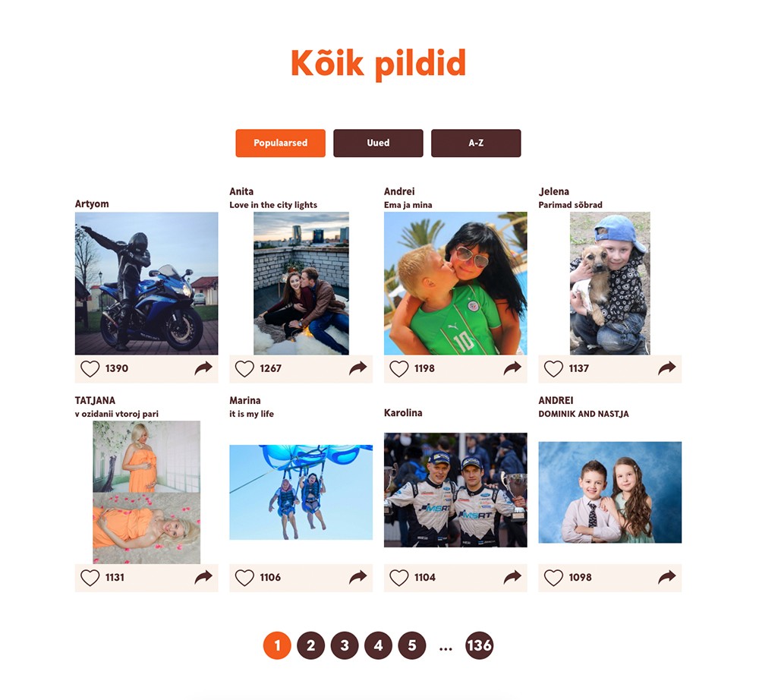This screenshot has width=759, height=700.
Task: Like Artyom's motorcycle photo with the heart
Action: 90,369
